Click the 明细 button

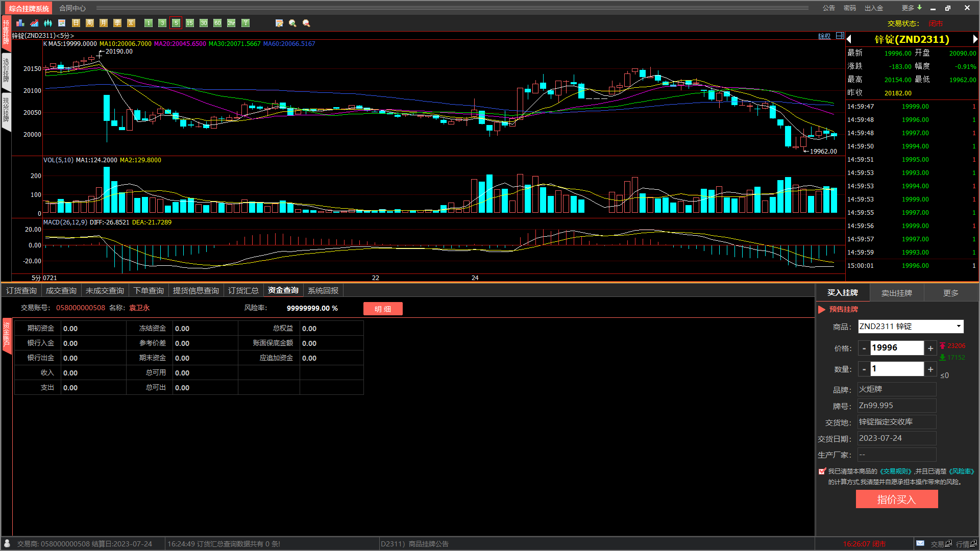(383, 309)
